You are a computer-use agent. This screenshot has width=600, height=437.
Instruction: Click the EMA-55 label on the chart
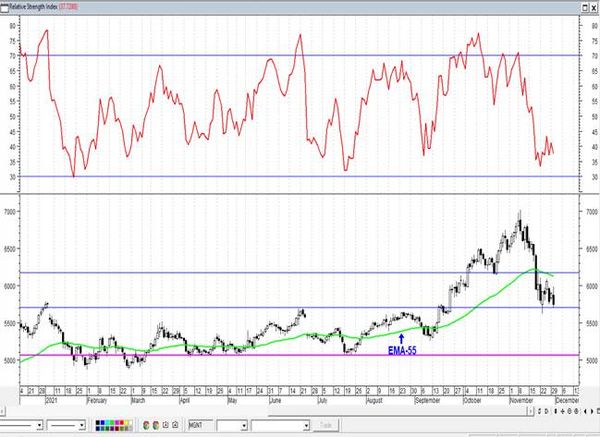pos(402,350)
